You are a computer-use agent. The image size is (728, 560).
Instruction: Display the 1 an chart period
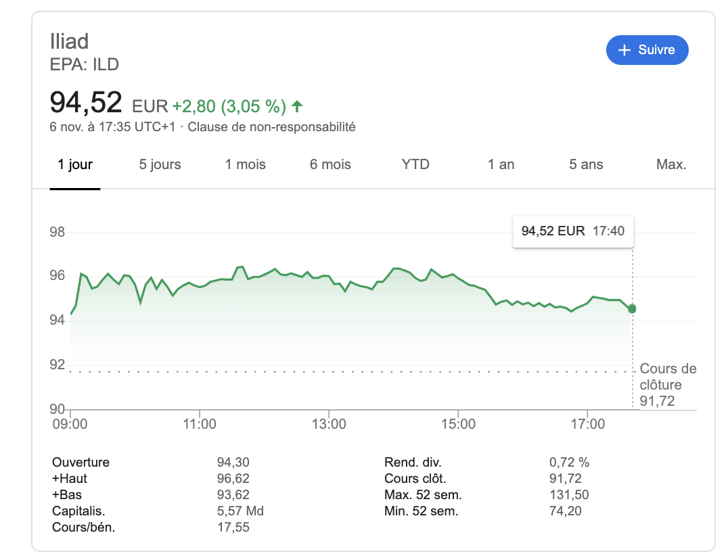501,164
